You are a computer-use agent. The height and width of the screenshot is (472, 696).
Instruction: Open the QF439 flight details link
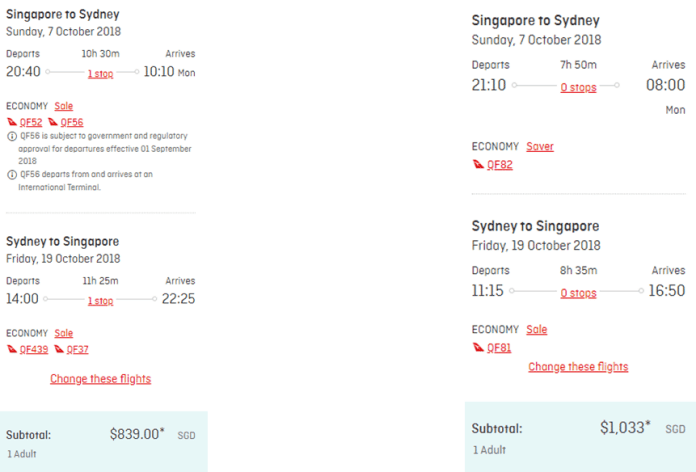[34, 350]
